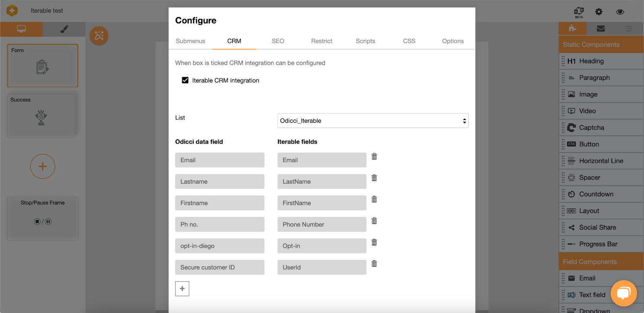
Task: Click the Stop/Pause Frame control
Action: point(43,218)
